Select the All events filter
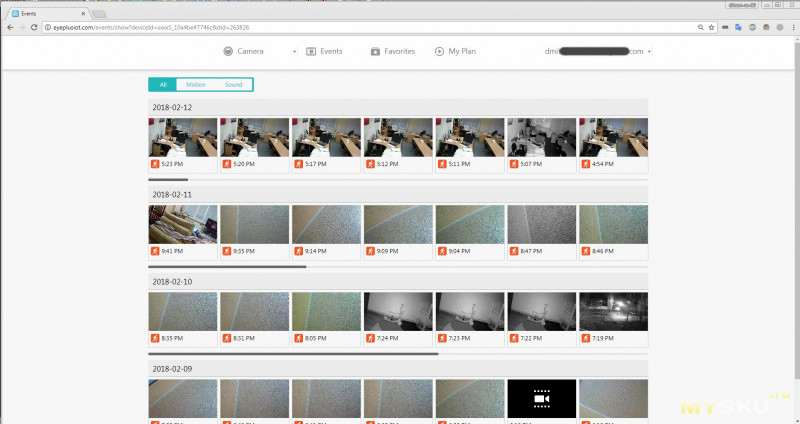Screen dimensions: 800x424 pos(163,85)
